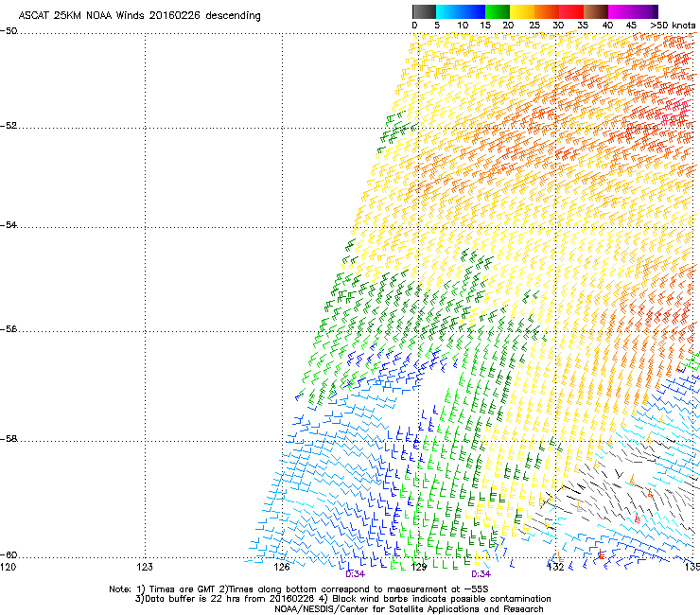Click the cyan 5-10 knot legend swatch
Screen dimensions: 700x615
pos(448,11)
